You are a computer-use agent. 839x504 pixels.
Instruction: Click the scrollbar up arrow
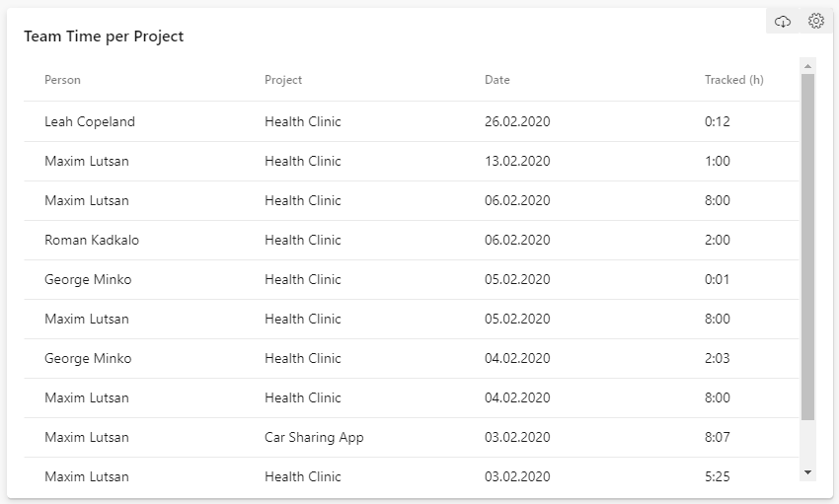click(808, 66)
